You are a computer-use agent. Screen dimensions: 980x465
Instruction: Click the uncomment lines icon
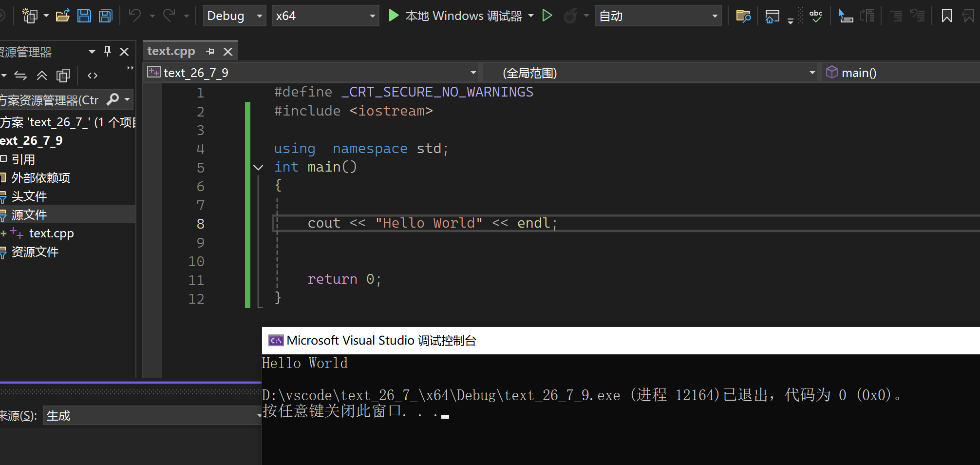click(918, 16)
